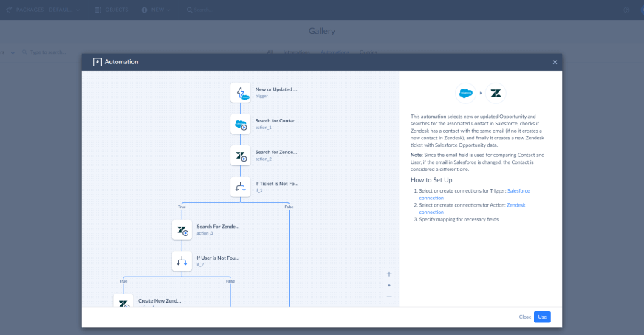Select the Search for Contact Salesforce action icon
This screenshot has height=335, width=644.
[x=240, y=124]
